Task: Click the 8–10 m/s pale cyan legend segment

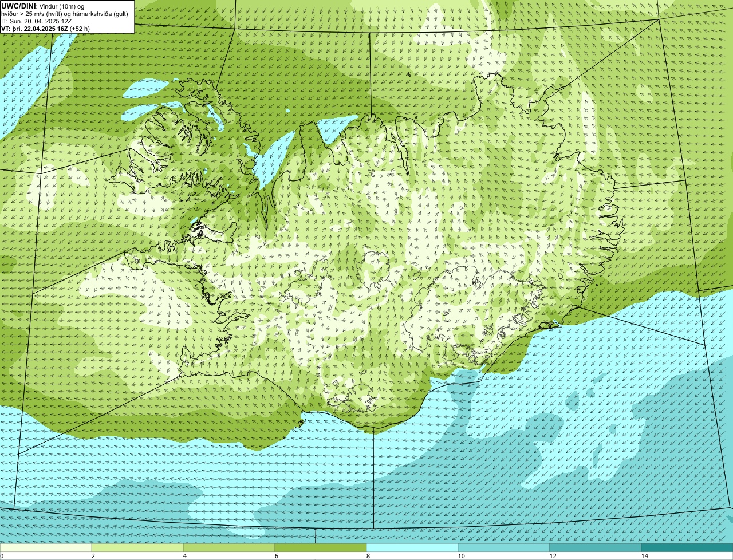Action: pyautogui.click(x=412, y=548)
